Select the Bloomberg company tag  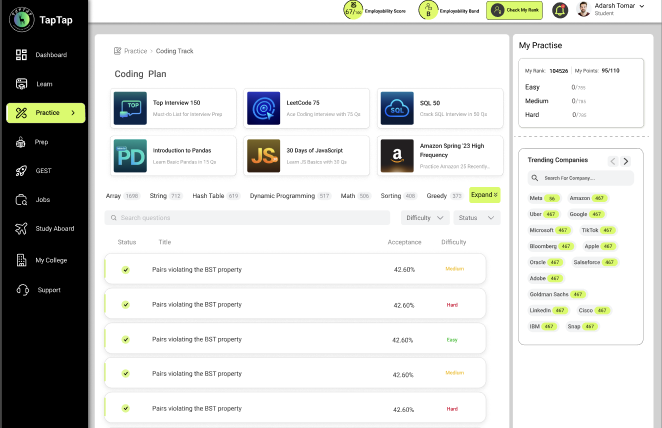tap(551, 246)
